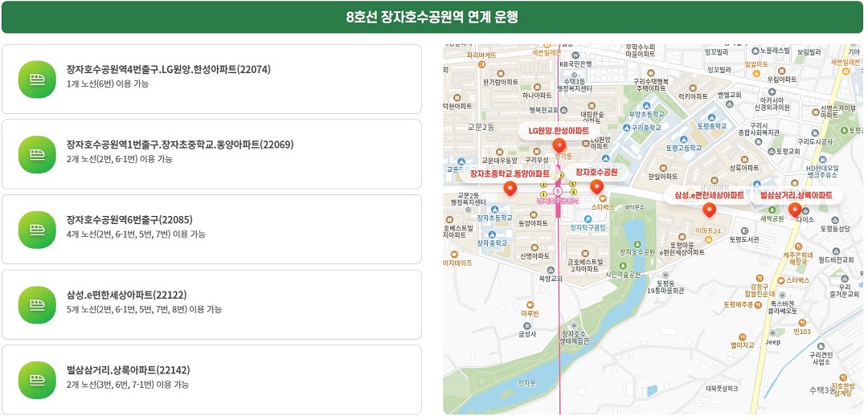868x420 pixels.
Task: Click 교문2동 district label on map
Action: (x=481, y=127)
